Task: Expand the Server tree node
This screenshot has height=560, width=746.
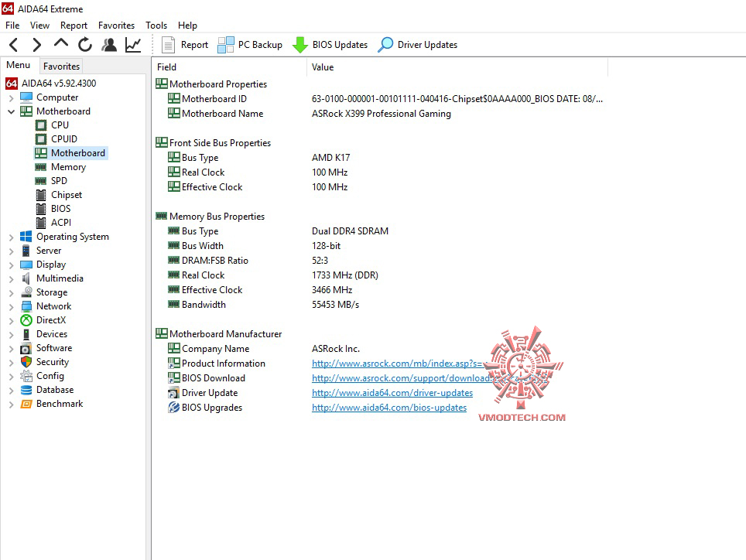Action: (x=11, y=251)
